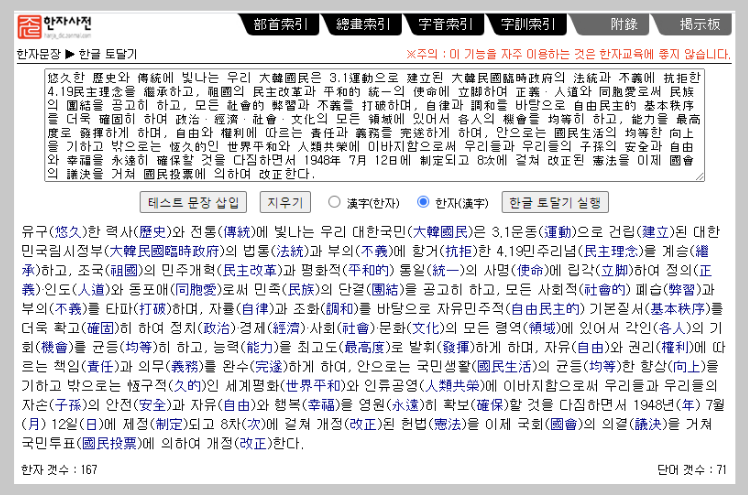Click the 法統 hanja link
This screenshot has height=495, width=748.
click(290, 251)
